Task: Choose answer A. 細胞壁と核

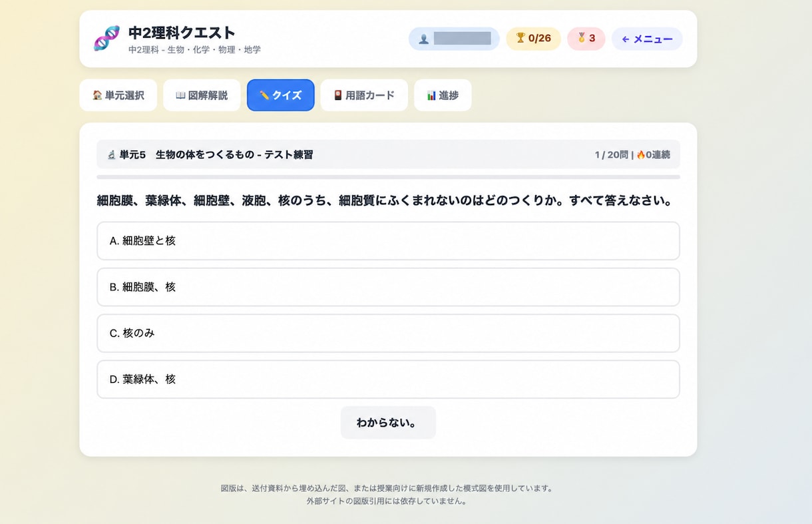Action: (388, 241)
